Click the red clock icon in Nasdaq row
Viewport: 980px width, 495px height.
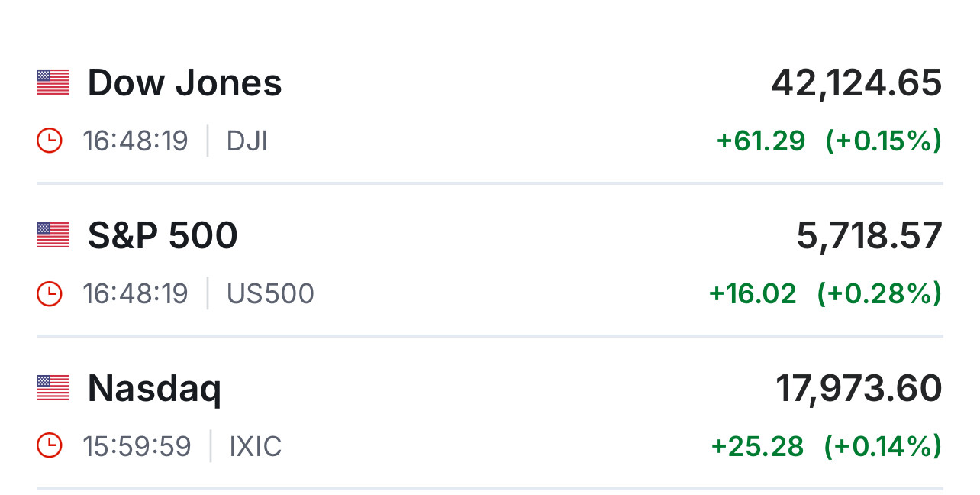click(x=49, y=447)
